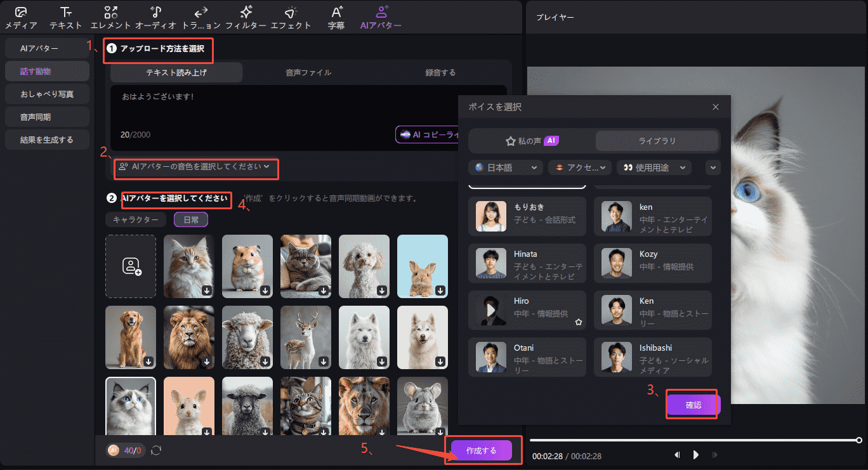This screenshot has width=868, height=470.
Task: Open the エフェクト panel
Action: click(x=292, y=16)
